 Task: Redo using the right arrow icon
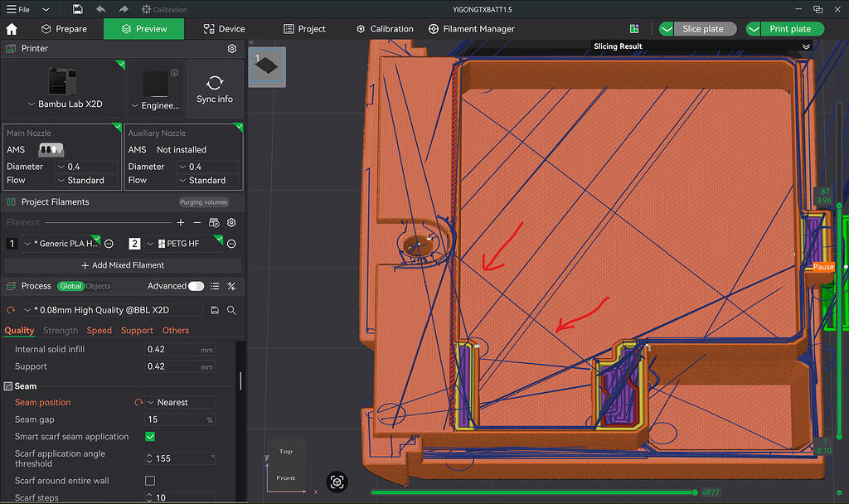[124, 9]
